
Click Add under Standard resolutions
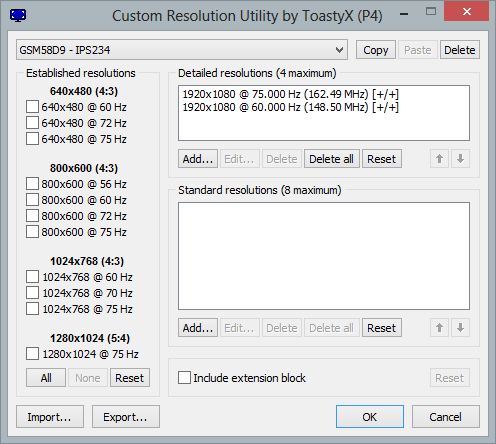[x=198, y=328]
